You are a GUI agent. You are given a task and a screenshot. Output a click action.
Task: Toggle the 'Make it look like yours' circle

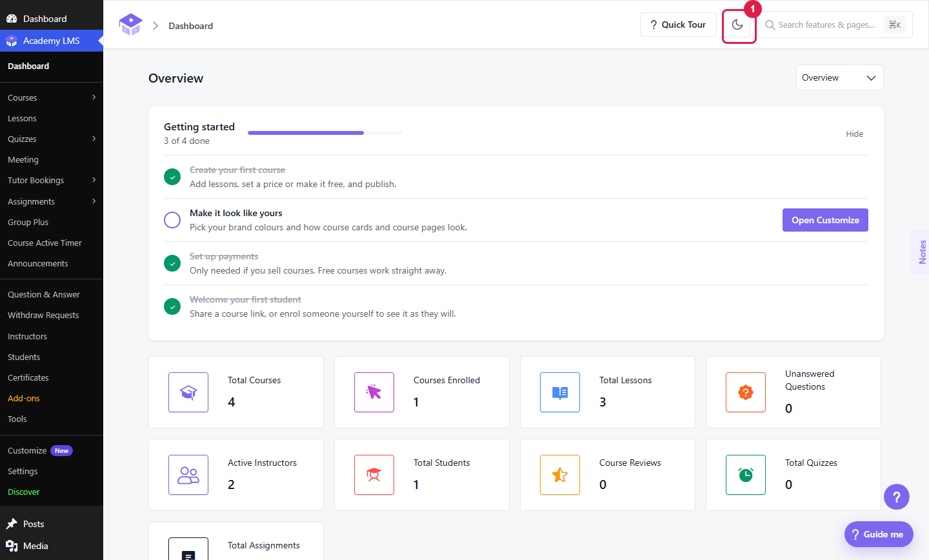coord(172,220)
